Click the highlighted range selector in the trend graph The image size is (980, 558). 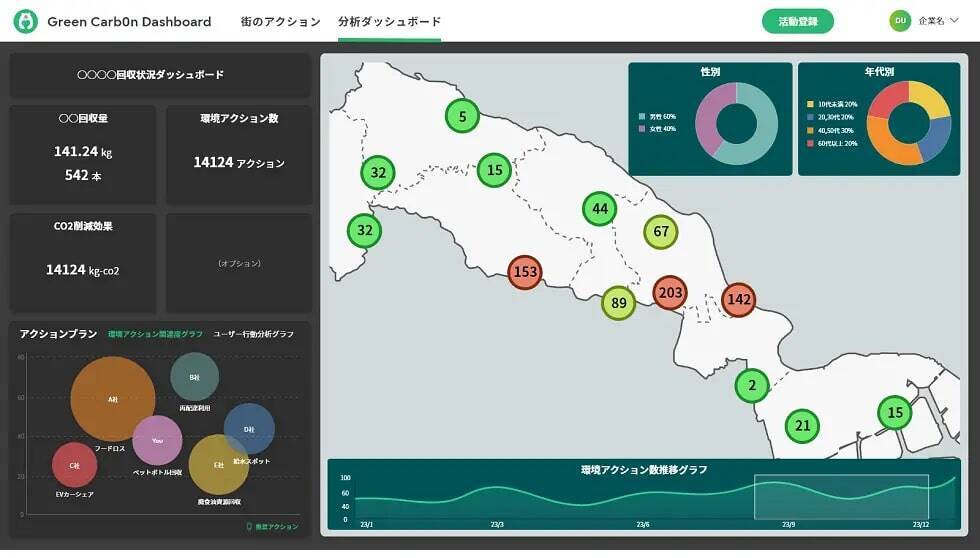(x=841, y=496)
